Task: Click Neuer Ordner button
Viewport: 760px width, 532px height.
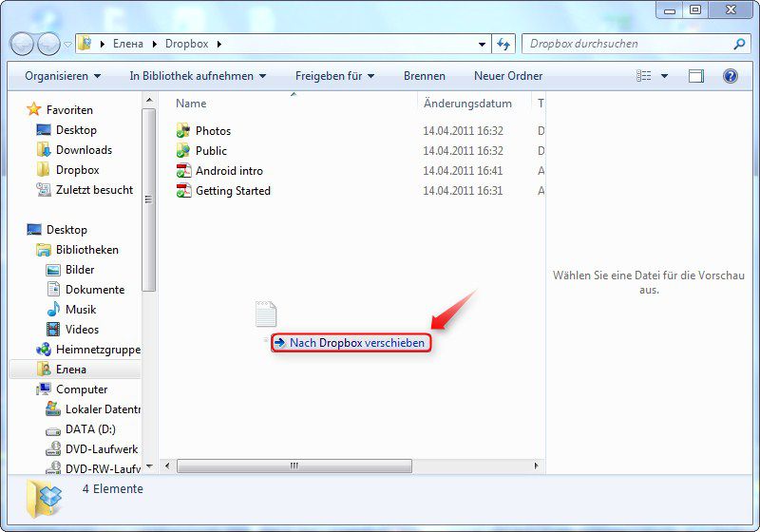Action: point(508,76)
